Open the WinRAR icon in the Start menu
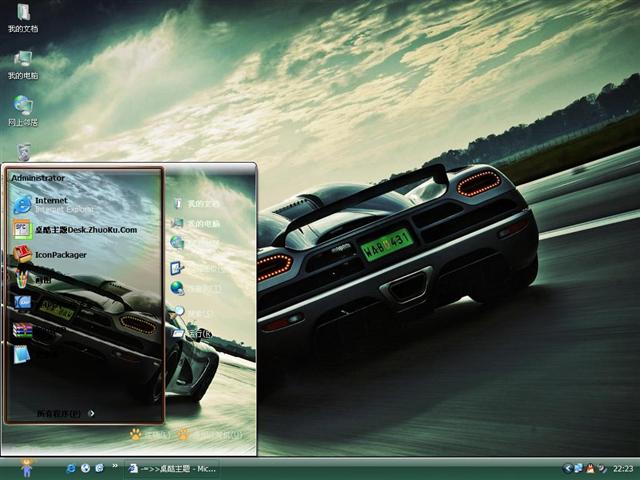Image resolution: width=640 pixels, height=480 pixels. 23,329
